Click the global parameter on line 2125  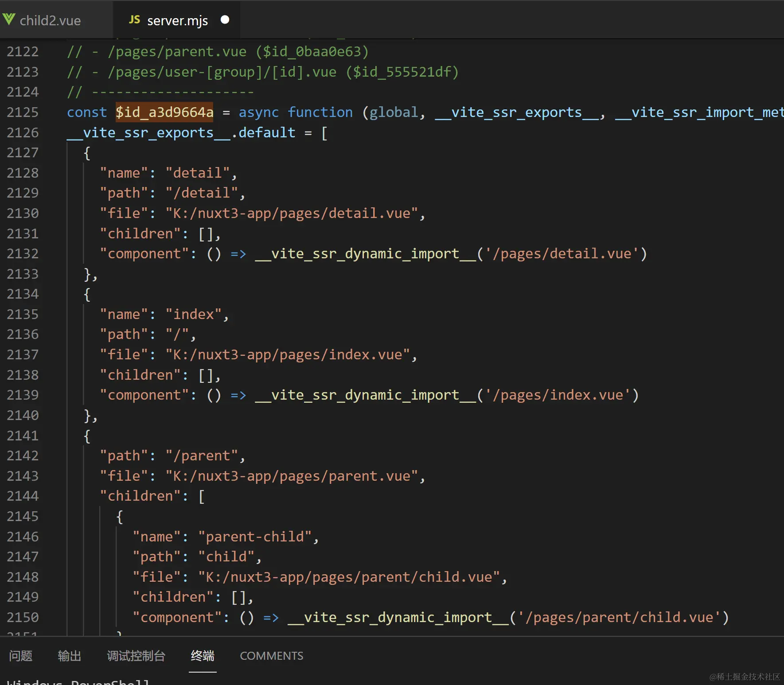(x=394, y=113)
